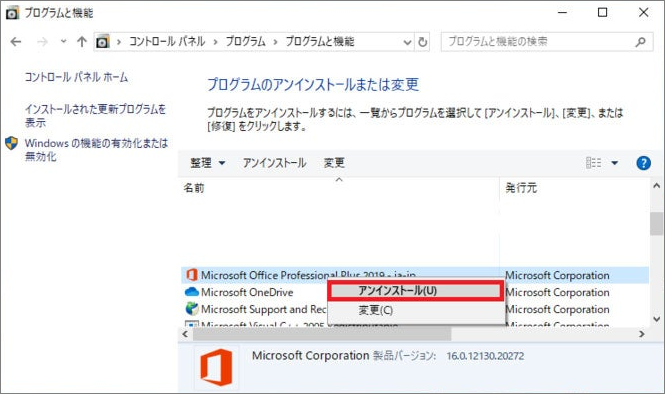Click the view layout icon

[x=594, y=163]
